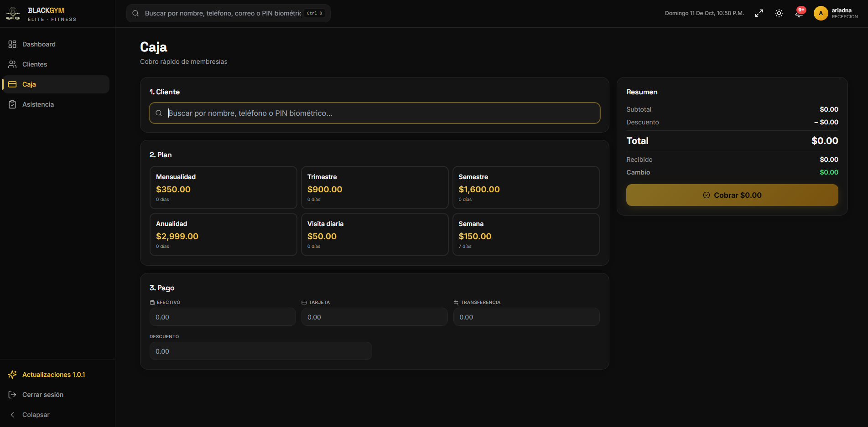
Task: Select the Mensualidad $350.00 plan
Action: 223,187
